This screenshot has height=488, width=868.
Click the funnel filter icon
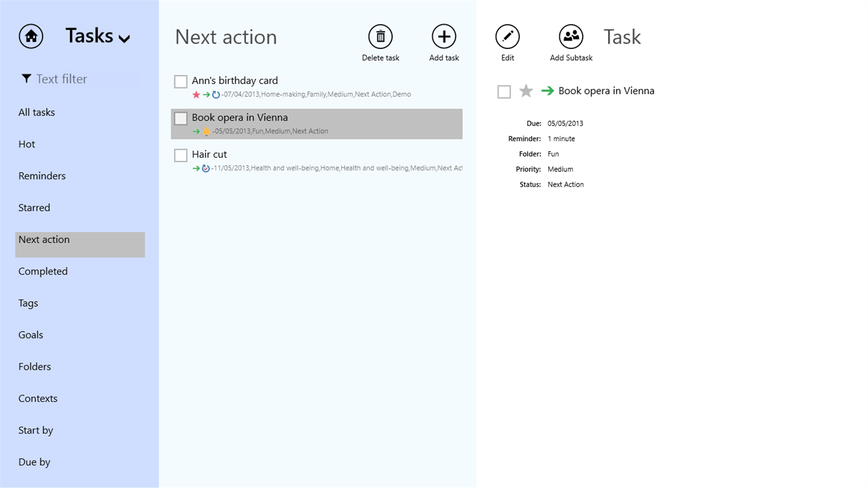point(26,79)
